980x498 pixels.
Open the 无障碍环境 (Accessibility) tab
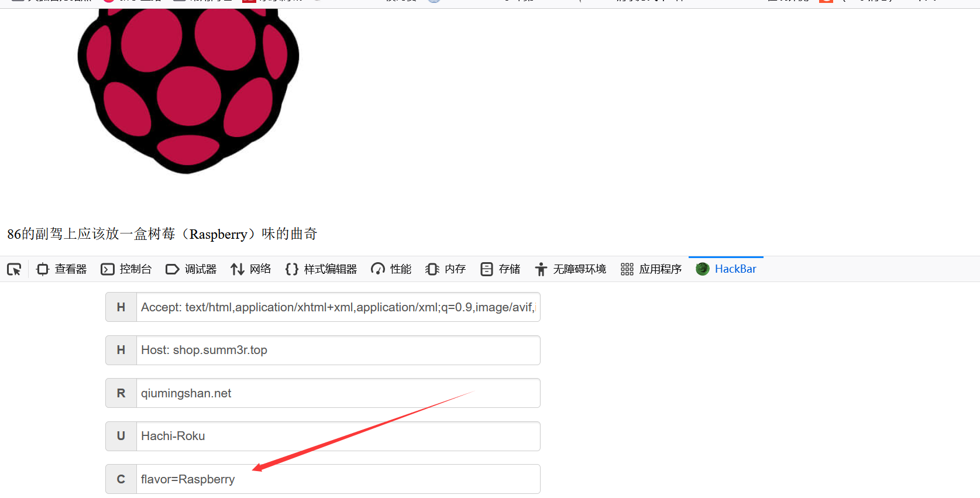[570, 269]
